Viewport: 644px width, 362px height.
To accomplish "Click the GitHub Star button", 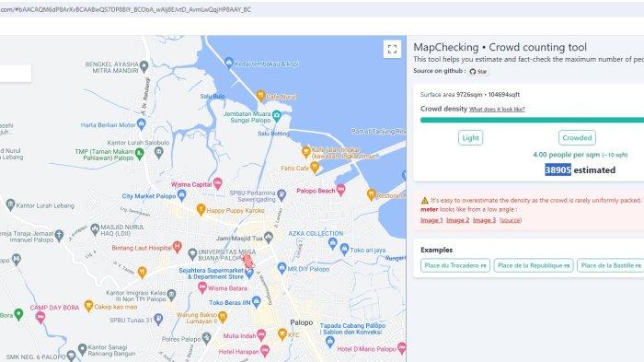I will (x=478, y=72).
